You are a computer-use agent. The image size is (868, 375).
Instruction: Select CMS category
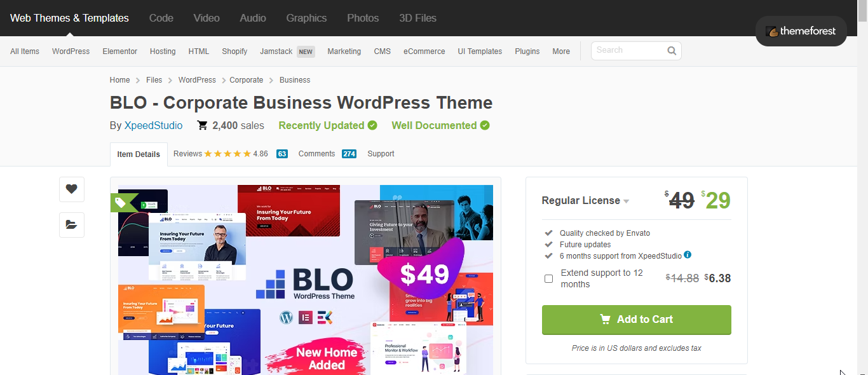point(382,51)
